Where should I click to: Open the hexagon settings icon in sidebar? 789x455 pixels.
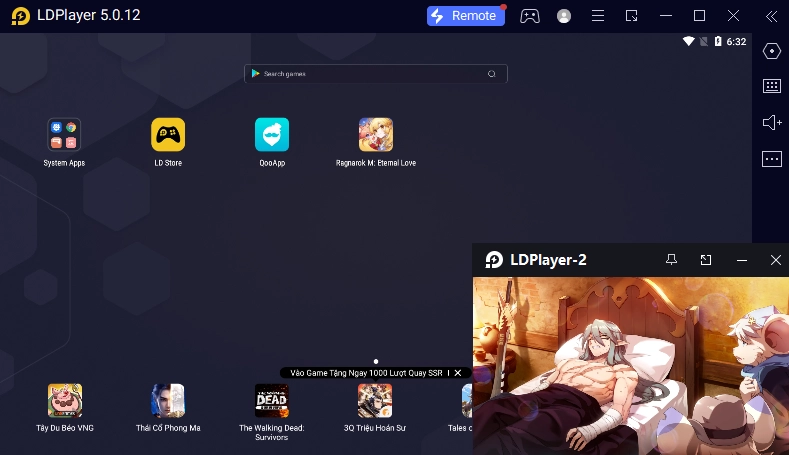pos(771,51)
